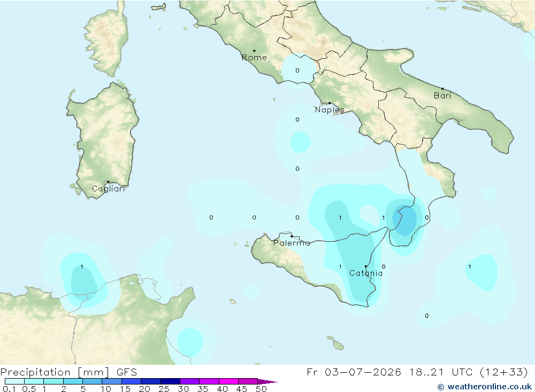Click the weatheronline.co.uk copyright link

coord(485,387)
